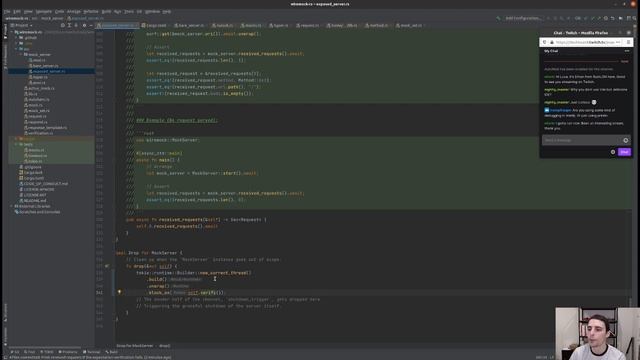
Task: Open CODE_OF_CONDUCT.md in the project tree
Action: [x=43, y=184]
